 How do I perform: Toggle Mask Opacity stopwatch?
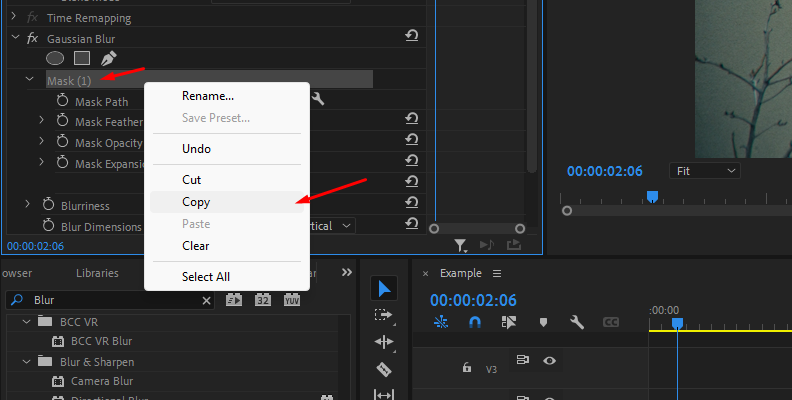(63, 141)
